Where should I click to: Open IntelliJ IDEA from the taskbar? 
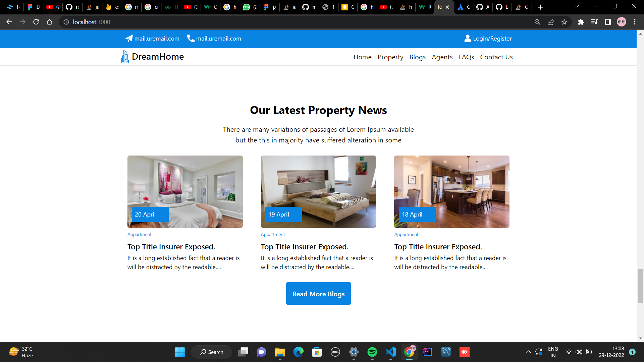(427, 352)
